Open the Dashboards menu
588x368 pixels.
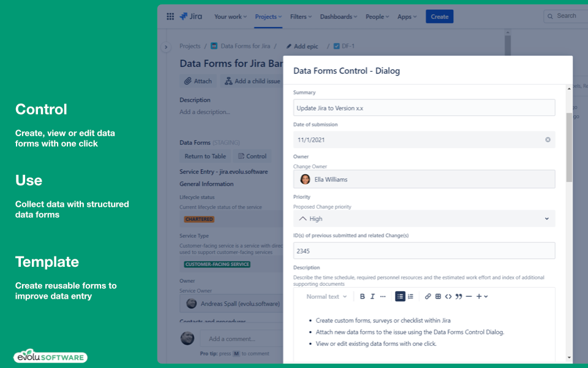(x=338, y=17)
